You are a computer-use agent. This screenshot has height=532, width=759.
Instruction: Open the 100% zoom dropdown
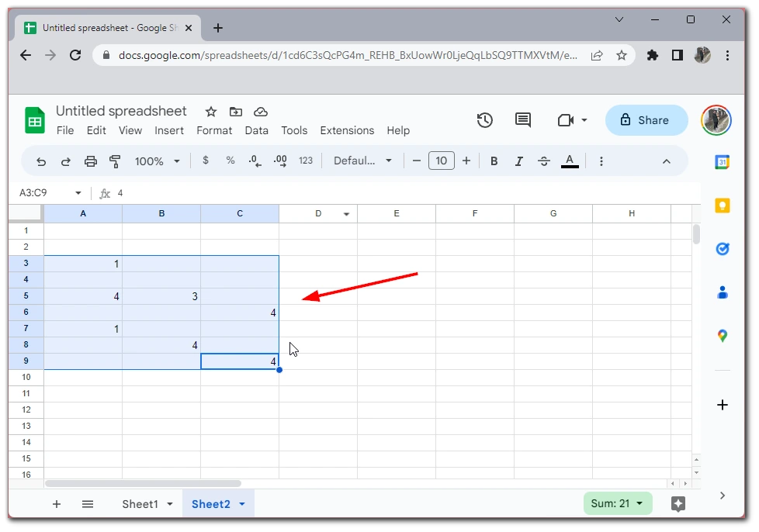click(x=158, y=161)
